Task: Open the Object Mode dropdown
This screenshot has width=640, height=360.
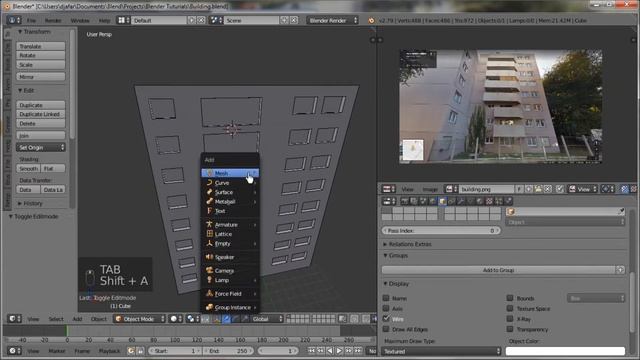Action: pos(140,319)
